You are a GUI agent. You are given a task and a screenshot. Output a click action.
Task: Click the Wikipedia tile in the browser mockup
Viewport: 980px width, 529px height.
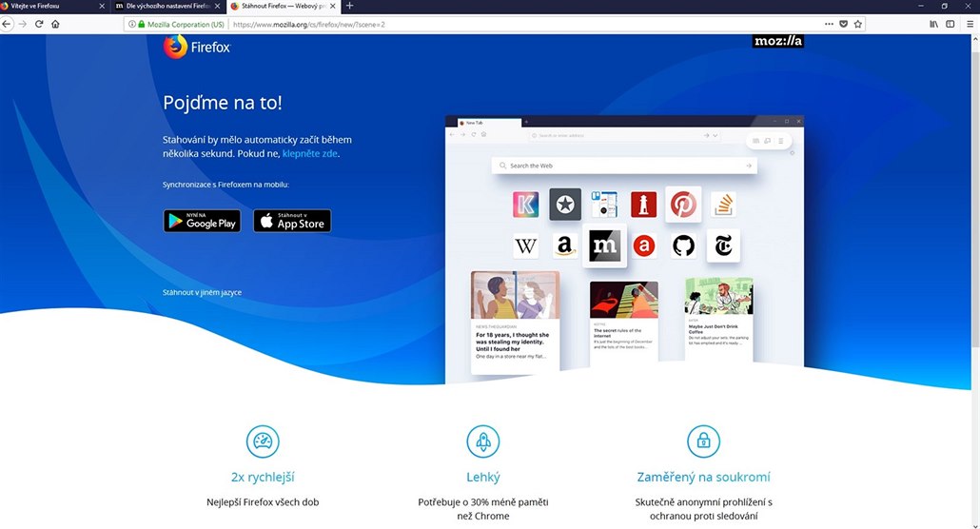coord(525,245)
